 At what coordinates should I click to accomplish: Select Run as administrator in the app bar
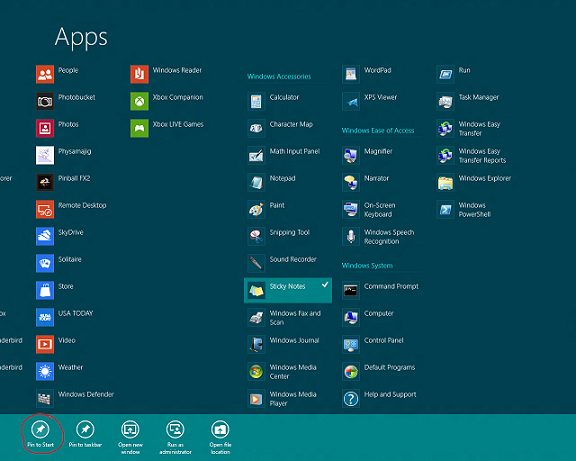(175, 437)
